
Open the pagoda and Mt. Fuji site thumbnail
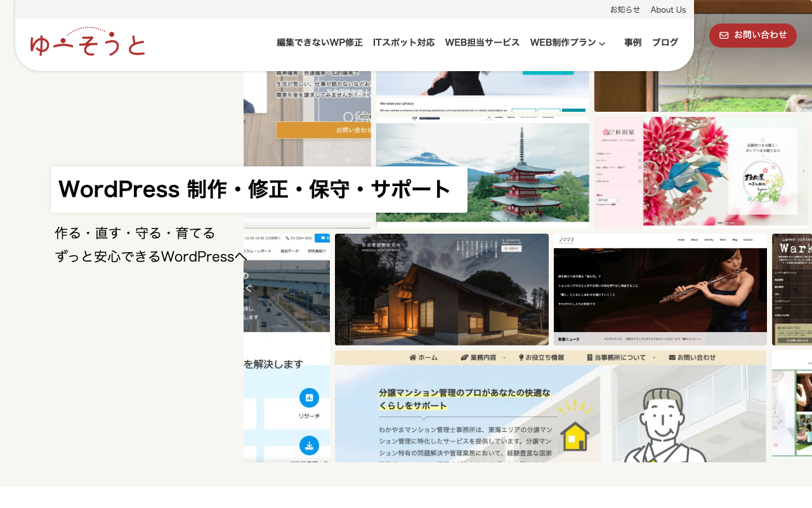[482, 171]
